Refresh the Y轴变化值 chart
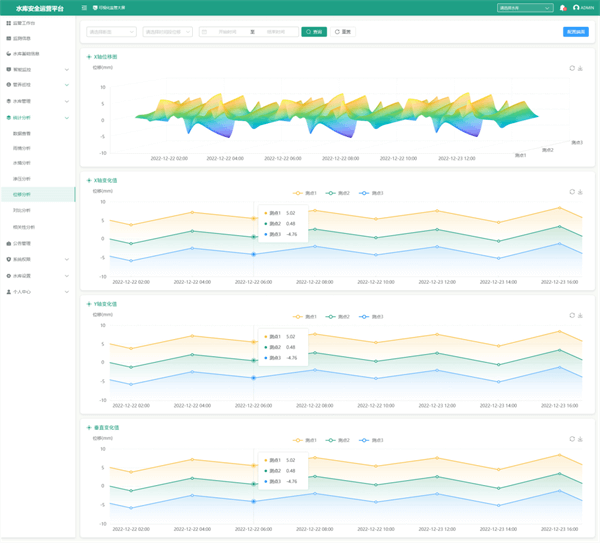Viewport: 600px width, 543px height. coord(572,315)
